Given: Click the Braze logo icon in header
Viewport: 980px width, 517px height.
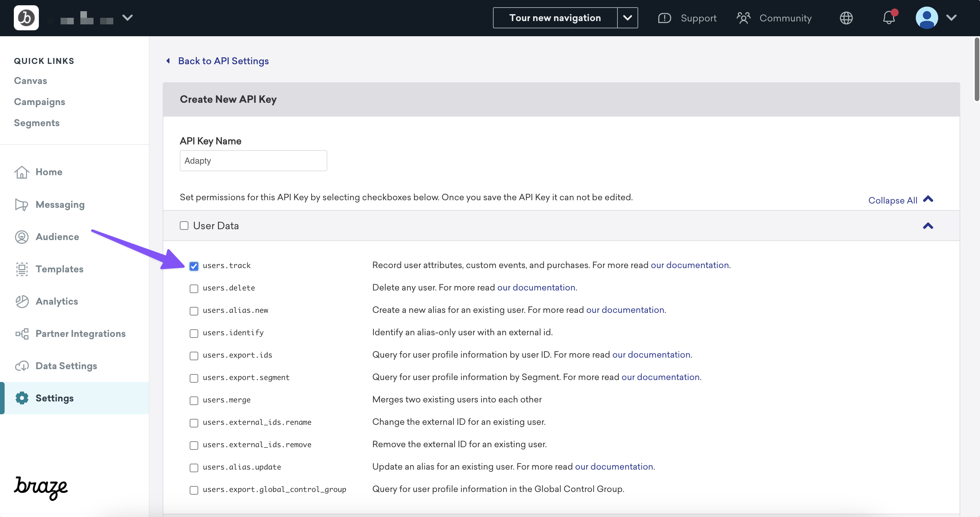Looking at the screenshot, I should 26,18.
